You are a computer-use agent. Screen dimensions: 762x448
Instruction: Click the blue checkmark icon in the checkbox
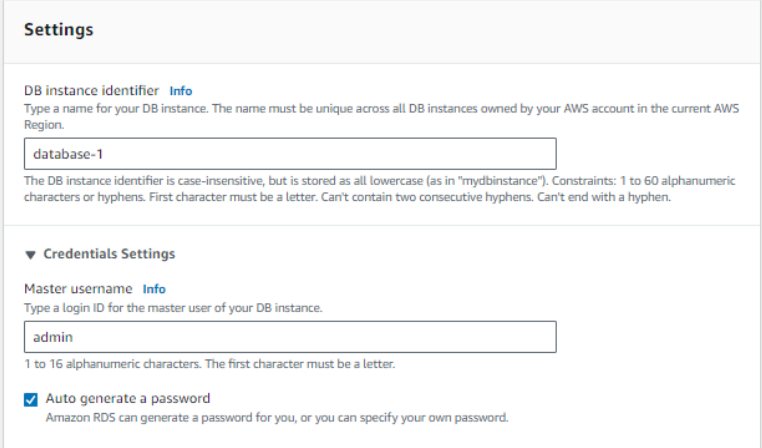tap(31, 399)
